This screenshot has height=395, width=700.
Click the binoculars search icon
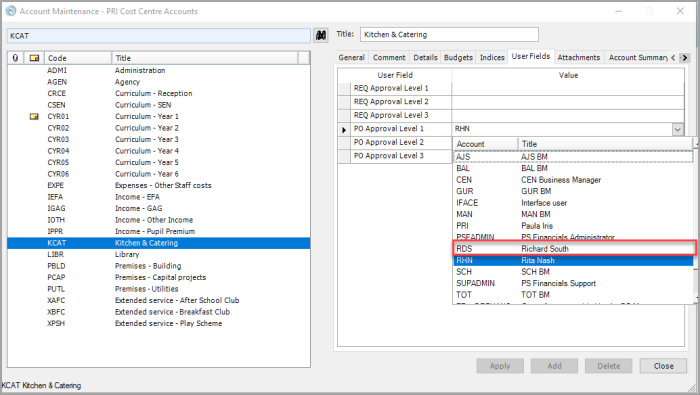point(321,35)
